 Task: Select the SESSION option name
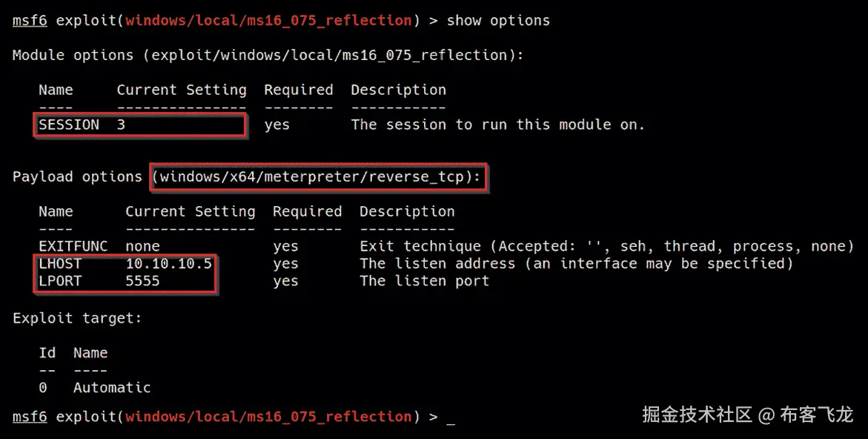click(69, 125)
